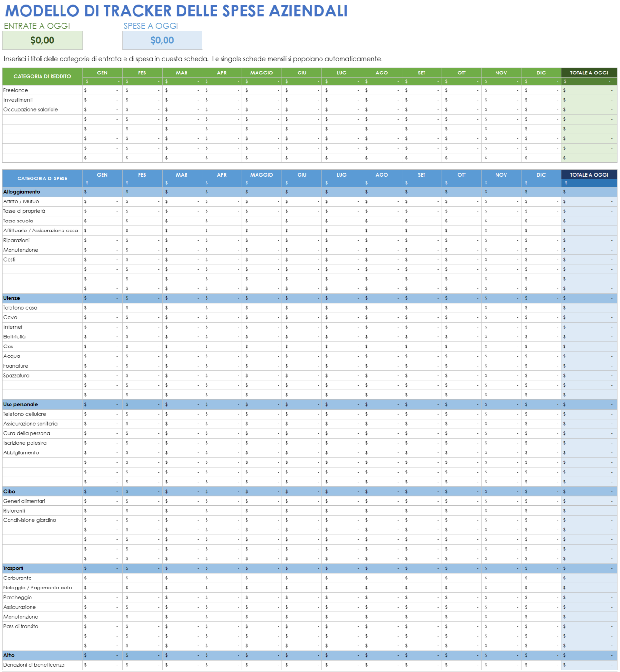Viewport: 620px width, 672px height.
Task: Select the ENTRATE A OGGI total cell
Action: pyautogui.click(x=42, y=41)
